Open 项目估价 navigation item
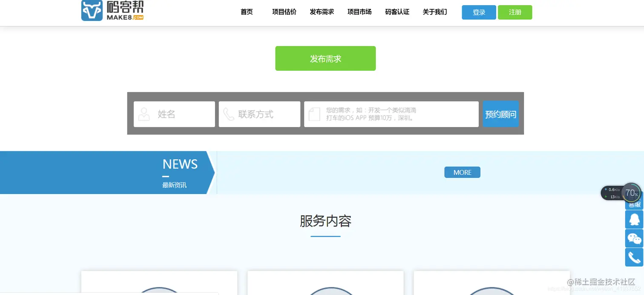The image size is (644, 295). pyautogui.click(x=284, y=12)
